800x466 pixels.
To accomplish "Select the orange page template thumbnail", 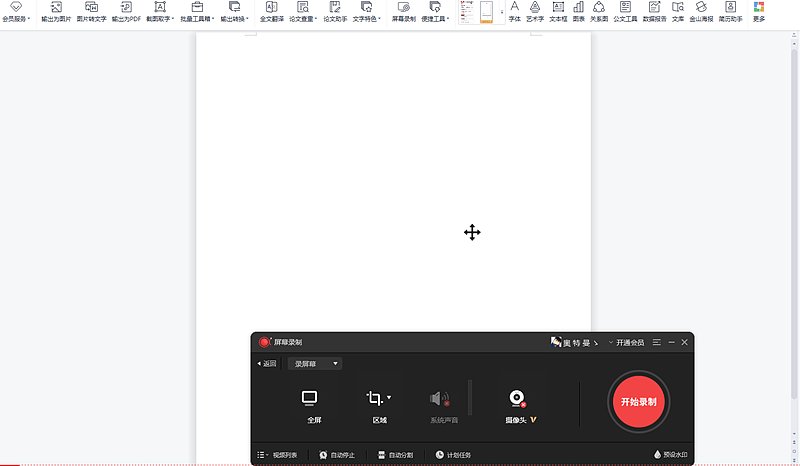I will tap(486, 12).
